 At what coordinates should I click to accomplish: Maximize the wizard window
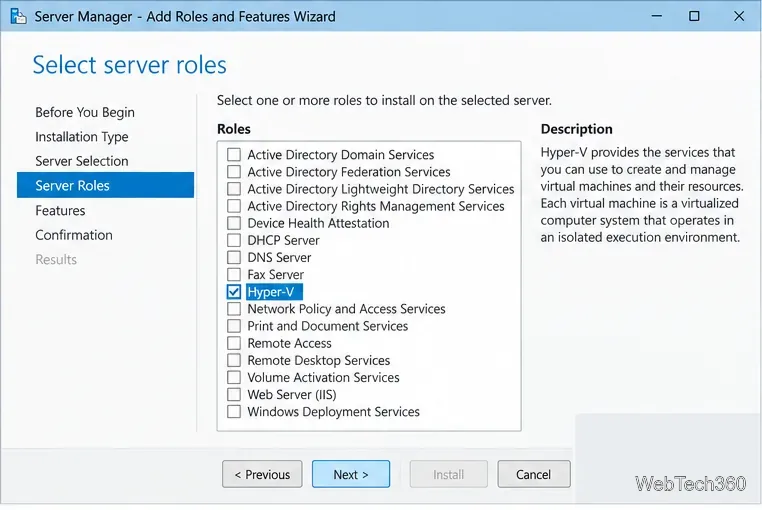point(694,16)
